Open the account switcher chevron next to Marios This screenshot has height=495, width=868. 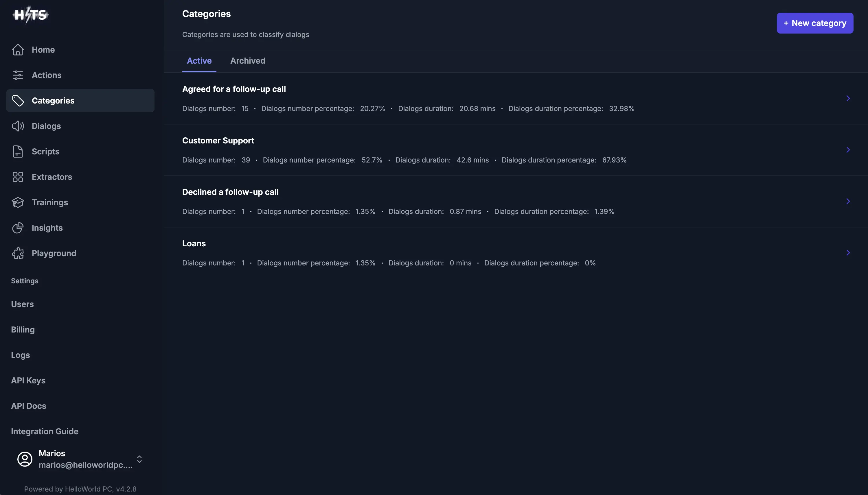point(139,459)
